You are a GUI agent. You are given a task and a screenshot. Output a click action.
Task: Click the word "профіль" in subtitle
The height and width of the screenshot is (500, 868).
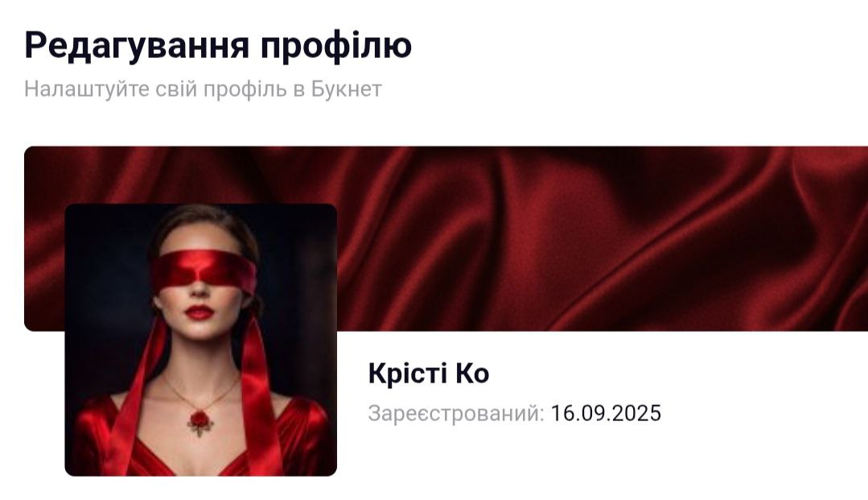click(x=245, y=90)
